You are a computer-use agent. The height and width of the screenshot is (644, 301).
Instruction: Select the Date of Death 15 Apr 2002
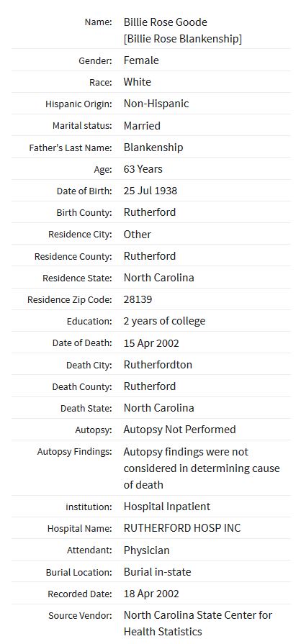[151, 343]
